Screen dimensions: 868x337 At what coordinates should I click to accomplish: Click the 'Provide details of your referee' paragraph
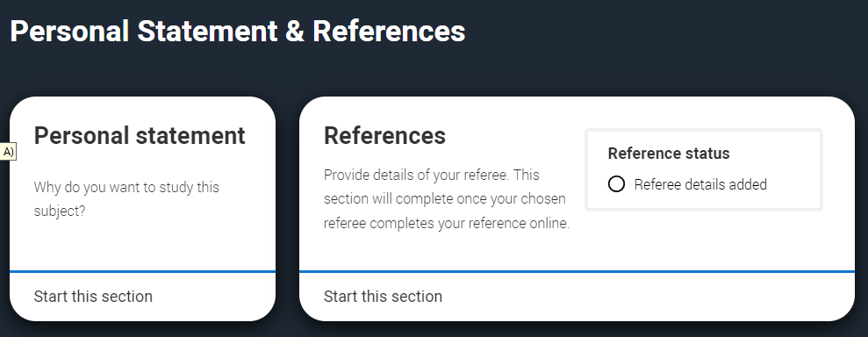coord(447,199)
